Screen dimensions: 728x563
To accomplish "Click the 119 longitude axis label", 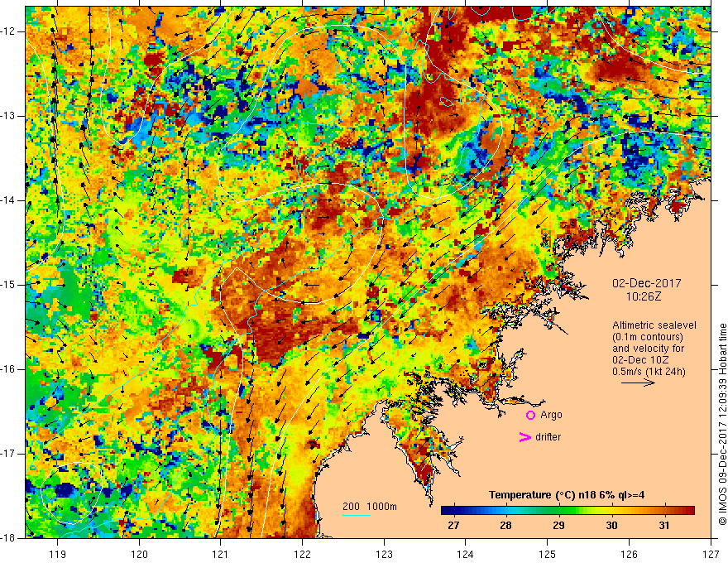I will [x=58, y=555].
